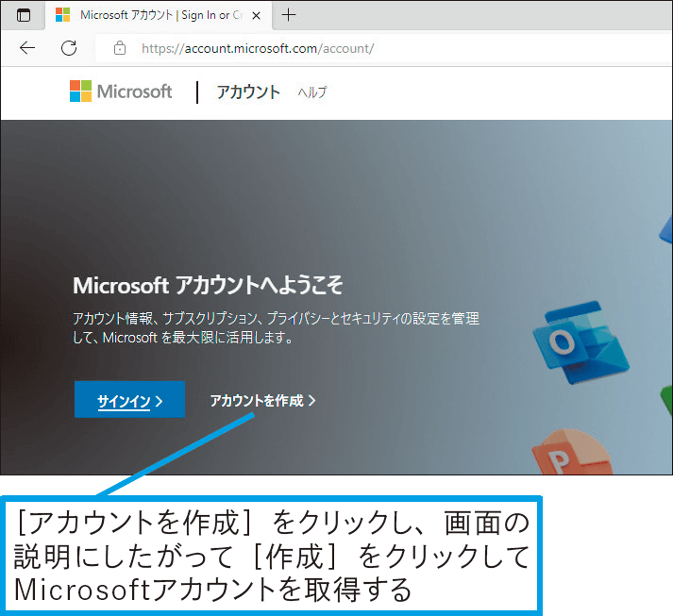Reload the page with refresh icon
The height and width of the screenshot is (616, 673).
(69, 48)
